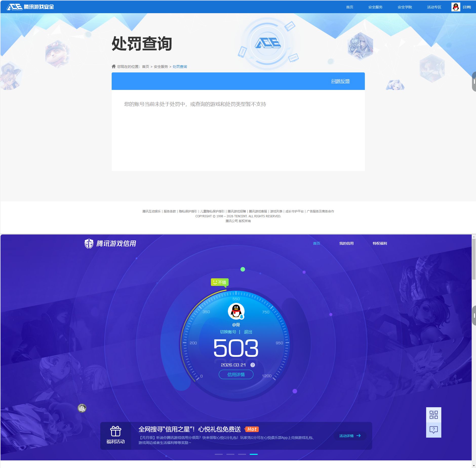Open help via question mark beside 2026.03.21

pyautogui.click(x=252, y=365)
